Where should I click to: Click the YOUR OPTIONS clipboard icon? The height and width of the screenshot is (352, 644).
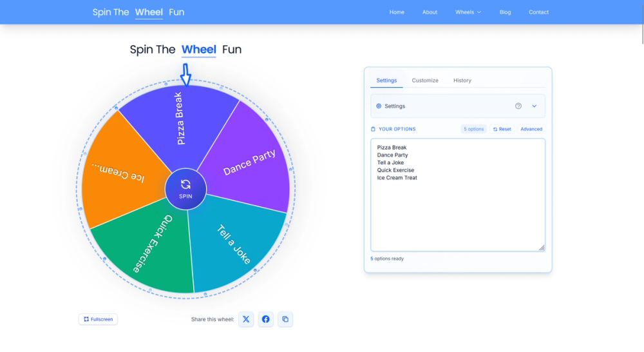pos(373,129)
